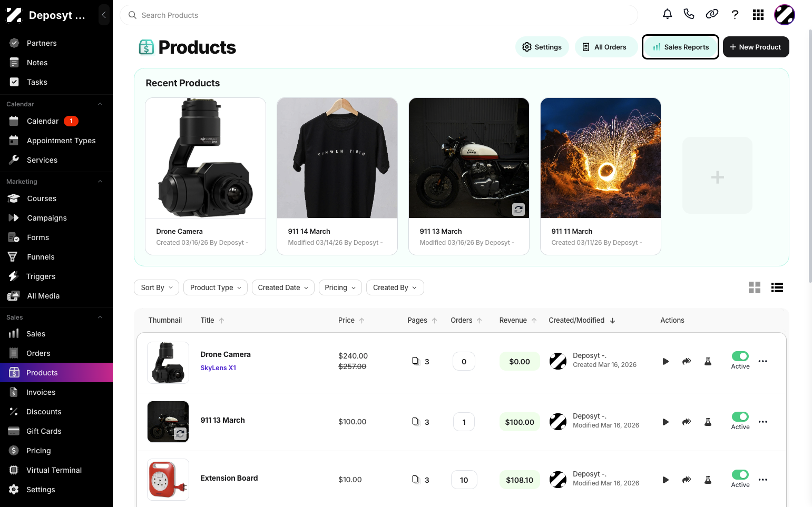Viewport: 812px width, 507px height.
Task: Toggle Active switch for Extension Board
Action: click(x=740, y=474)
